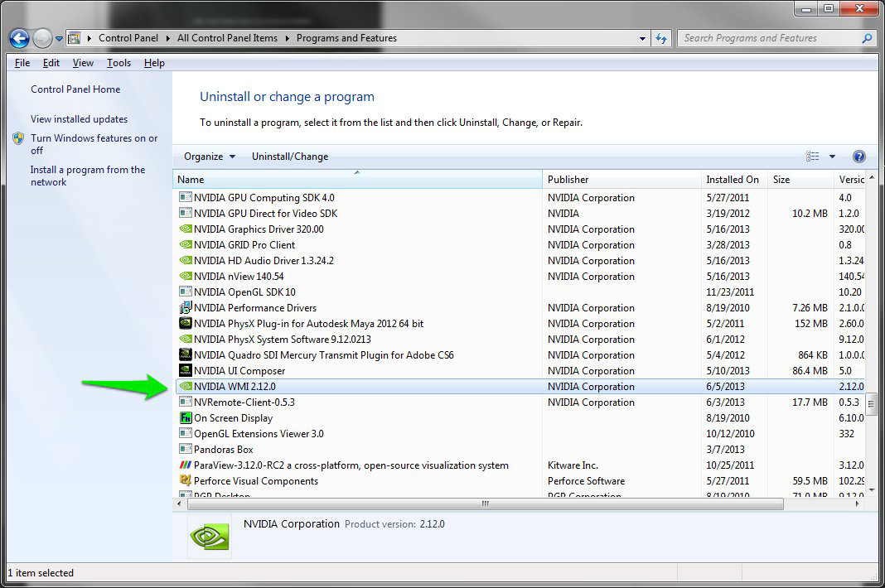Click the NVIDIA Graphics Driver 320.00 icon
Image resolution: width=885 pixels, height=588 pixels.
point(185,229)
